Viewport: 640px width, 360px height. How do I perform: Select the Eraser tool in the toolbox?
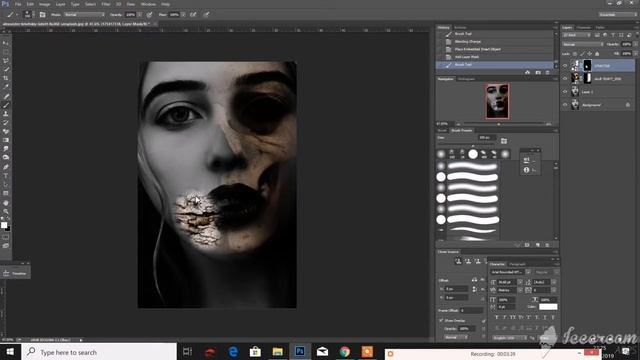coord(6,131)
